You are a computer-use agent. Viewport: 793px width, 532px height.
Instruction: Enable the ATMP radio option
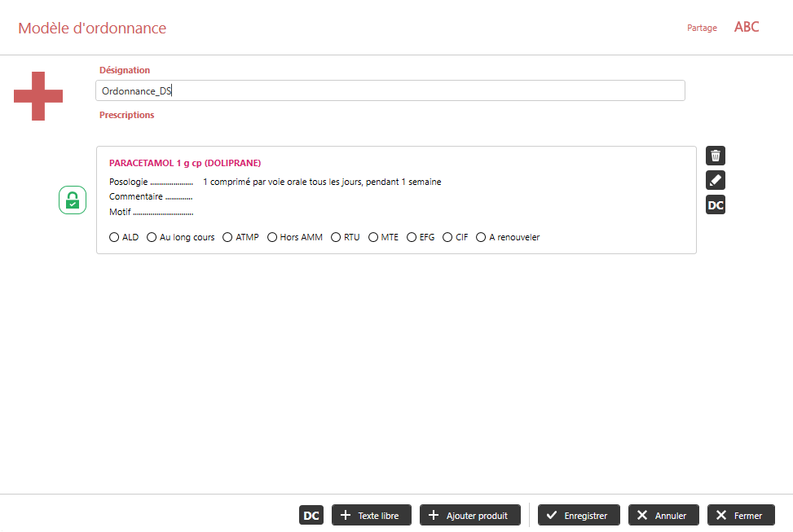(x=228, y=238)
